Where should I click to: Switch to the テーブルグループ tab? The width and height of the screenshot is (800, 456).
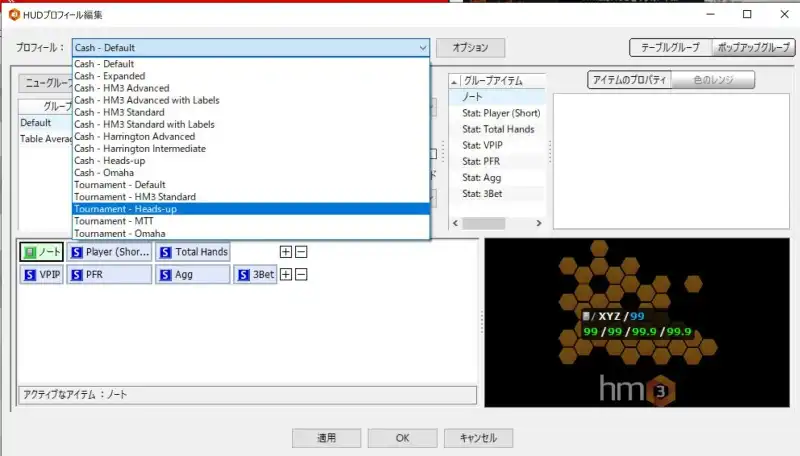click(669, 47)
